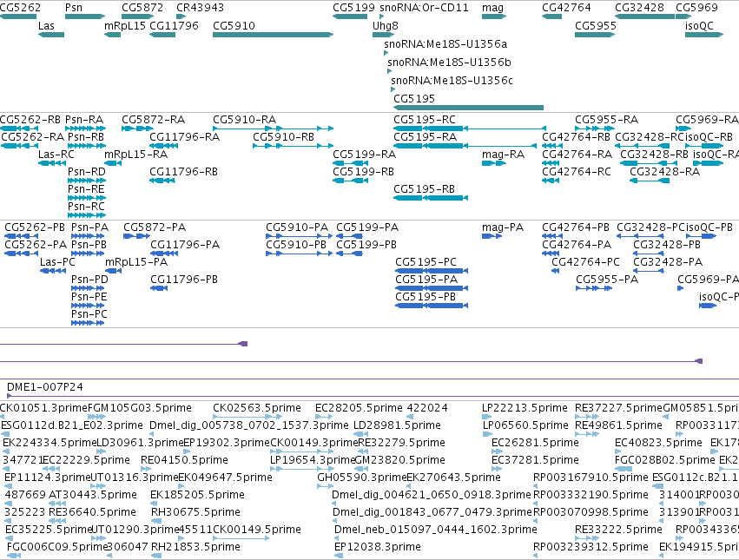This screenshot has height=560, width=739.
Task: Open the Las-RC transcript label
Action: pos(56,155)
